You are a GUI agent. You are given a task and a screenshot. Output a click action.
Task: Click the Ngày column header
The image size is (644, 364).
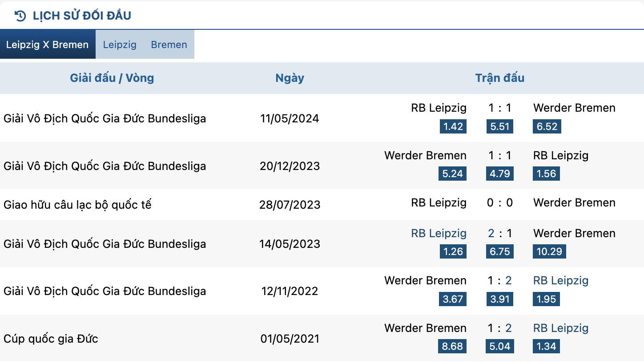coord(290,78)
